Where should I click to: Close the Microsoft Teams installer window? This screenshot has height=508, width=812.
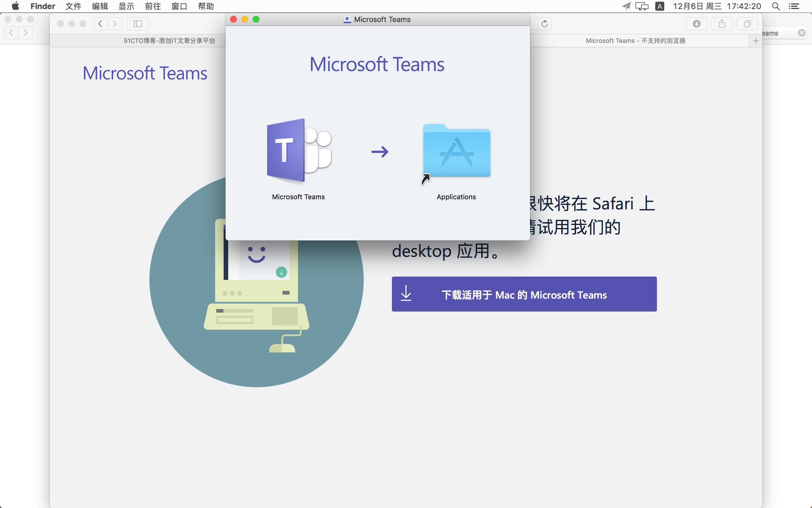tap(233, 19)
